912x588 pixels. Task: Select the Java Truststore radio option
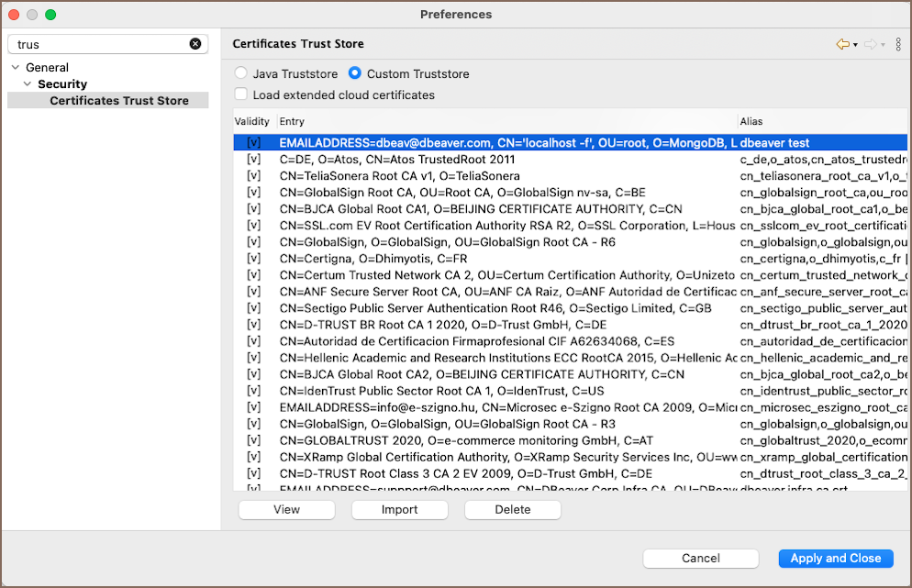[x=241, y=73]
